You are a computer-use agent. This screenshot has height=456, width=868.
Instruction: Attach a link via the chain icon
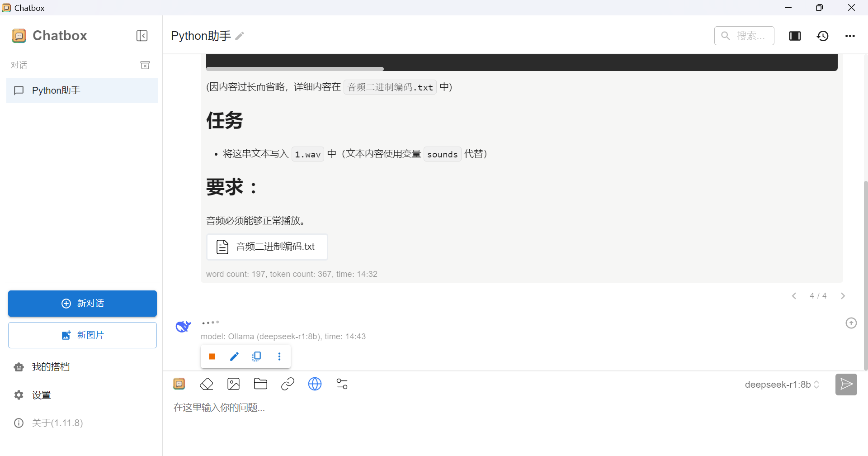pos(288,384)
